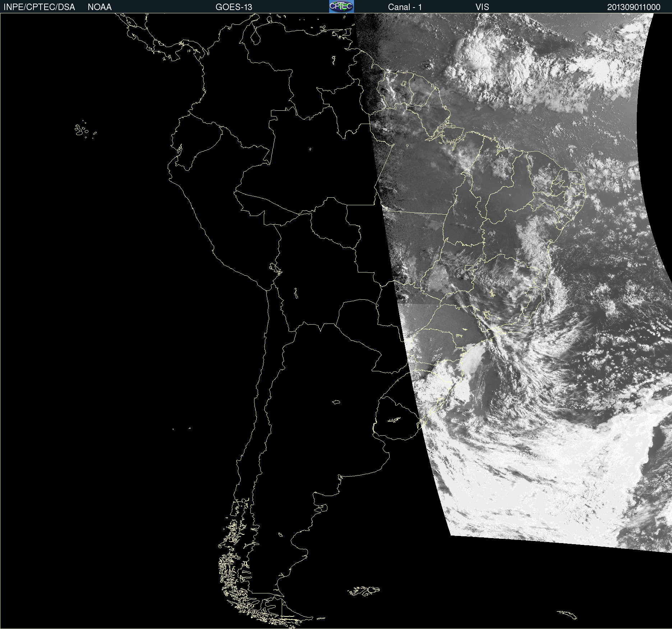
Task: Select the timestamp 201309011000
Action: tap(634, 7)
